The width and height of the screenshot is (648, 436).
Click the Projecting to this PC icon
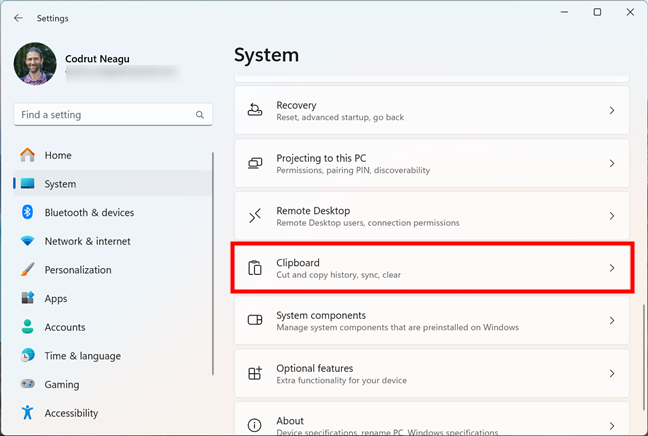click(255, 163)
